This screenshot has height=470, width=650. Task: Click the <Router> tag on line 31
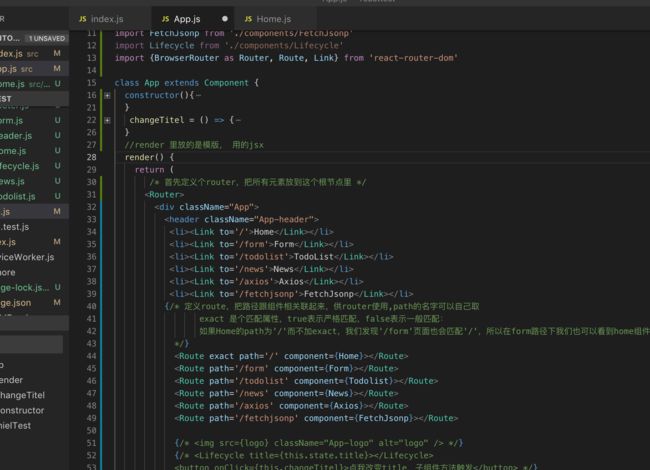point(164,195)
